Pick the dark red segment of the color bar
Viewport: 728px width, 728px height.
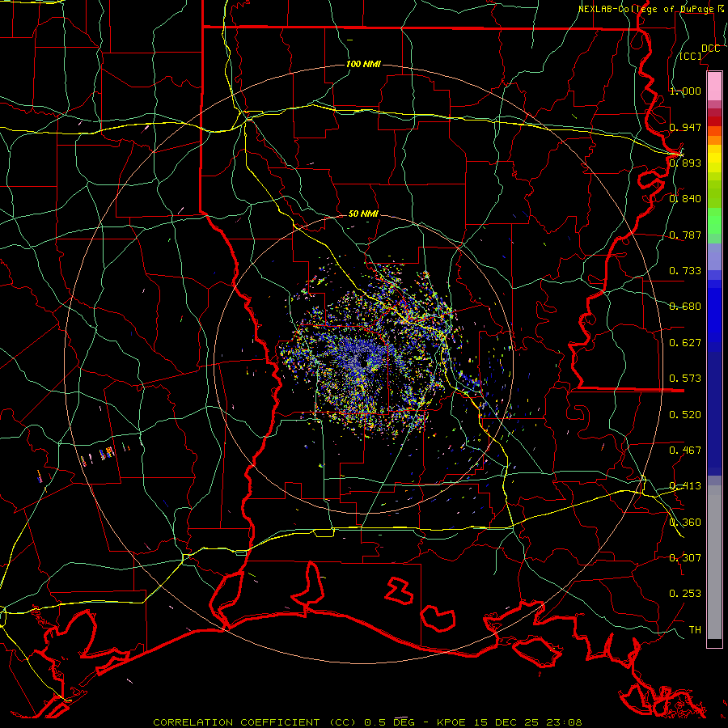[x=714, y=121]
